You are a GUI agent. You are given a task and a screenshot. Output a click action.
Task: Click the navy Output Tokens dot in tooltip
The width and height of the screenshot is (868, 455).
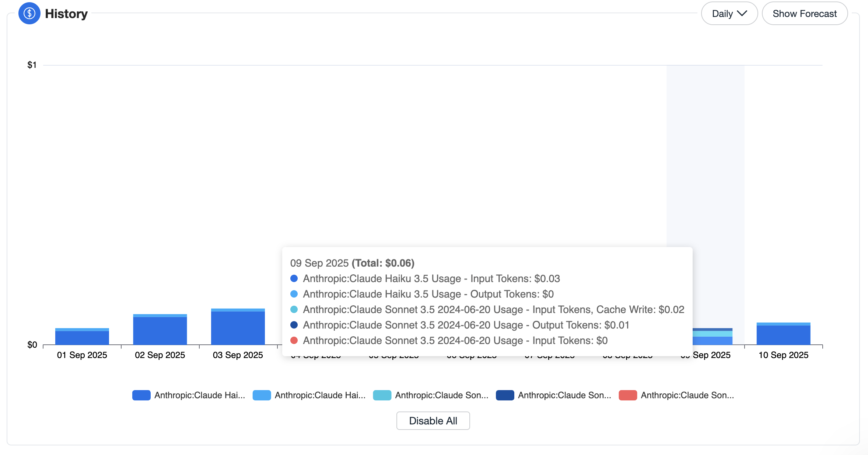[294, 325]
